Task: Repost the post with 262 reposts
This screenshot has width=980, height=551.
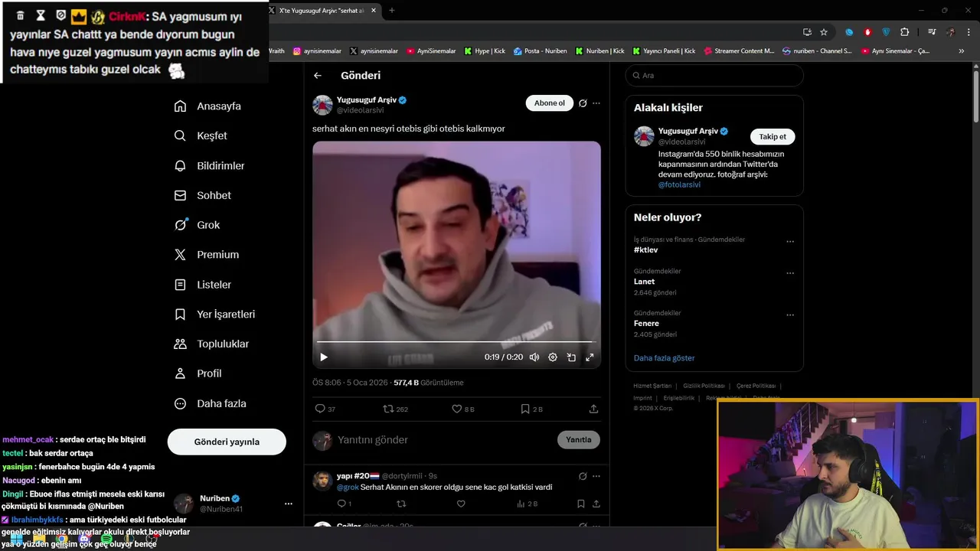Action: pyautogui.click(x=395, y=409)
